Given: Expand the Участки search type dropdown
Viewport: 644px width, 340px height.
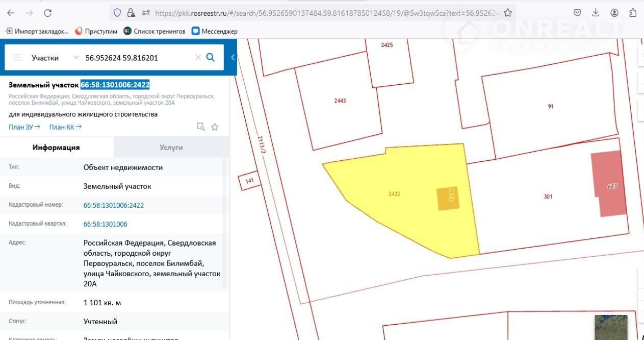Looking at the screenshot, I should [76, 58].
